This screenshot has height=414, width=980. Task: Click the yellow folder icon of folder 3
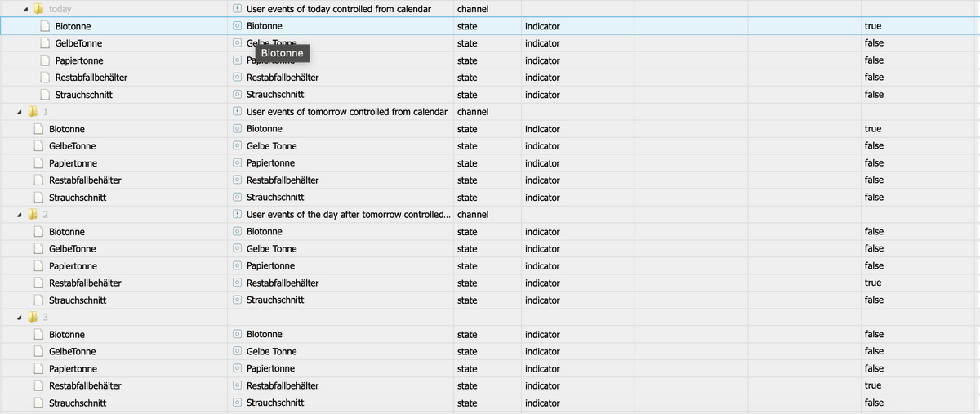pyautogui.click(x=33, y=317)
